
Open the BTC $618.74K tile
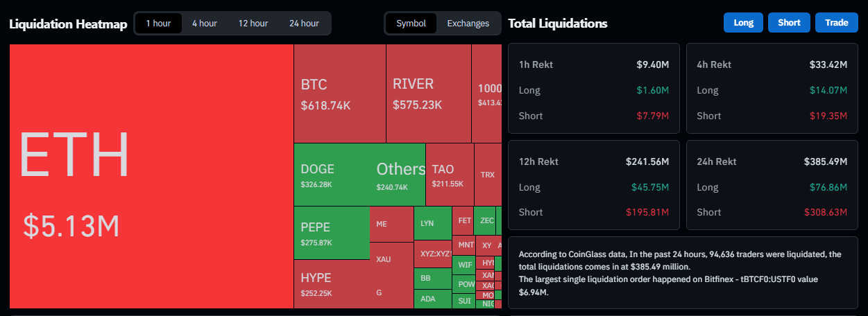pos(339,94)
